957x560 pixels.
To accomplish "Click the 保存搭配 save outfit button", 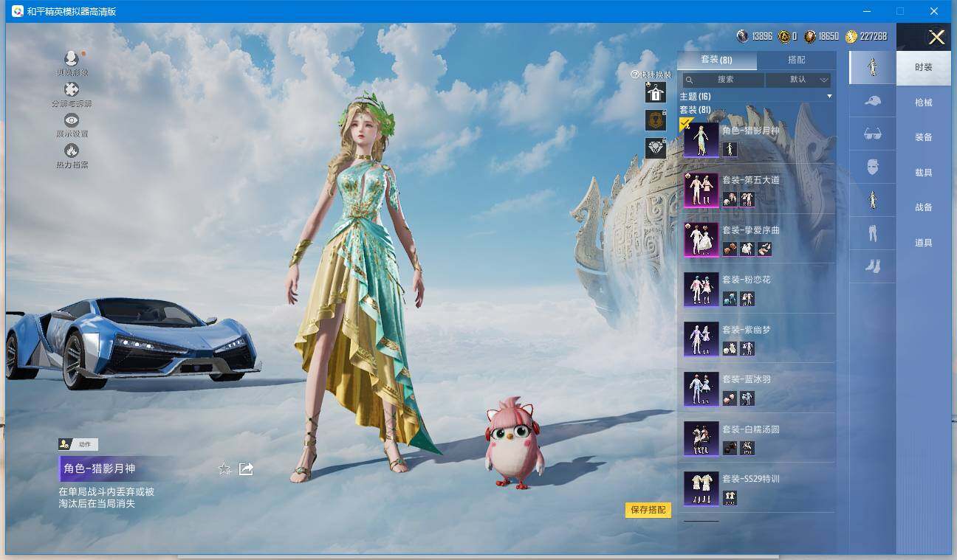I will (x=648, y=510).
